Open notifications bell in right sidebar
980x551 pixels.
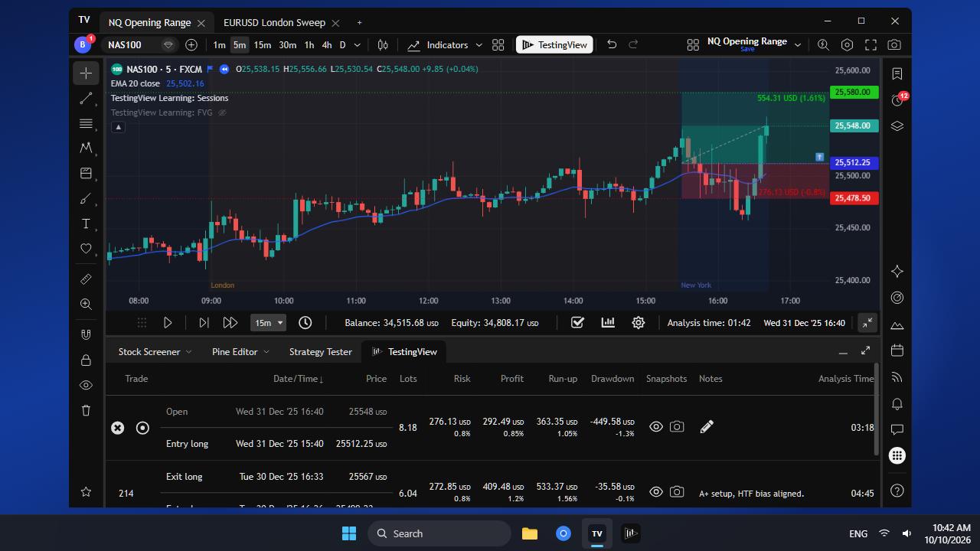pos(897,403)
